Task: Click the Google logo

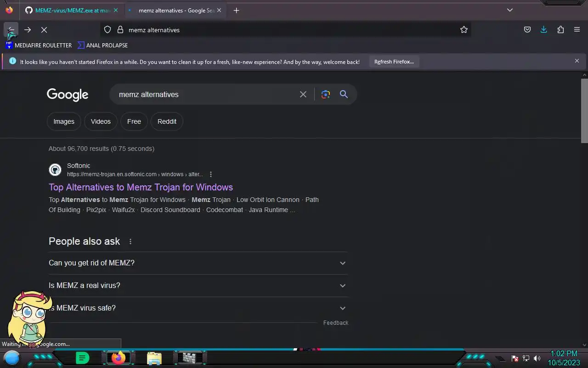Action: [x=68, y=95]
